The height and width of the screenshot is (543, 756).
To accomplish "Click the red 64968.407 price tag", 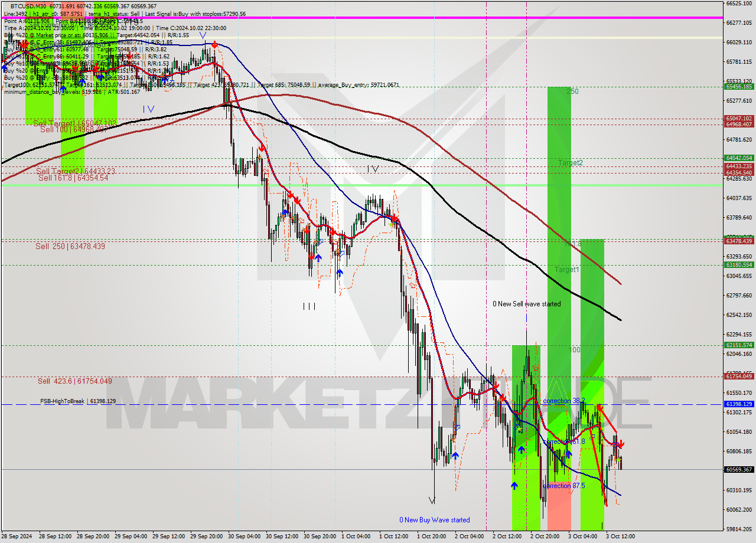I will pyautogui.click(x=739, y=124).
